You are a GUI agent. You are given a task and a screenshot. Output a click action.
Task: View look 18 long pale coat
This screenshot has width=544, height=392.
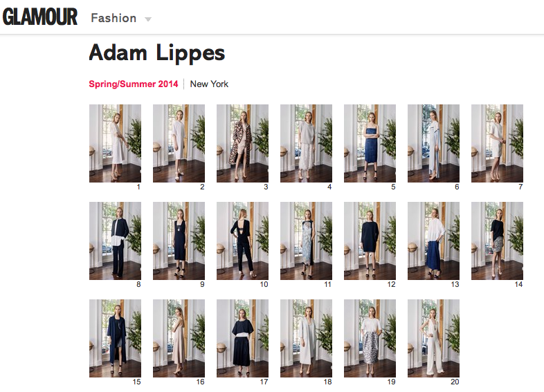click(x=307, y=338)
